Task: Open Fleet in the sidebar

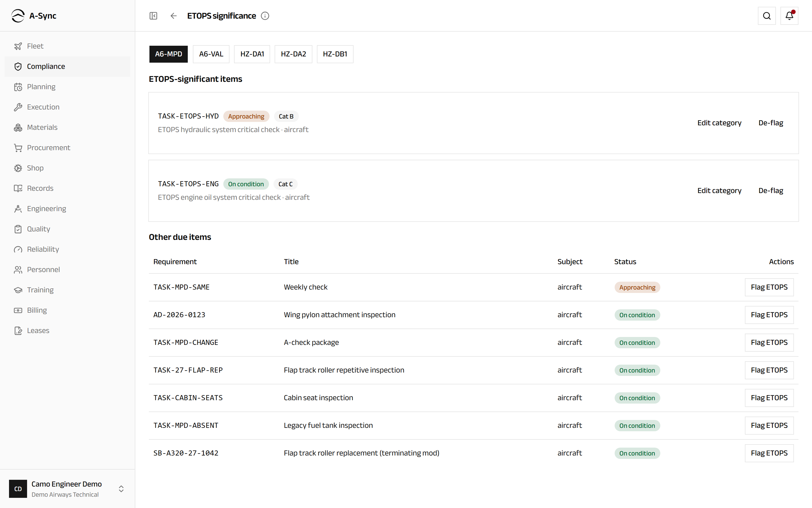Action: (67, 46)
